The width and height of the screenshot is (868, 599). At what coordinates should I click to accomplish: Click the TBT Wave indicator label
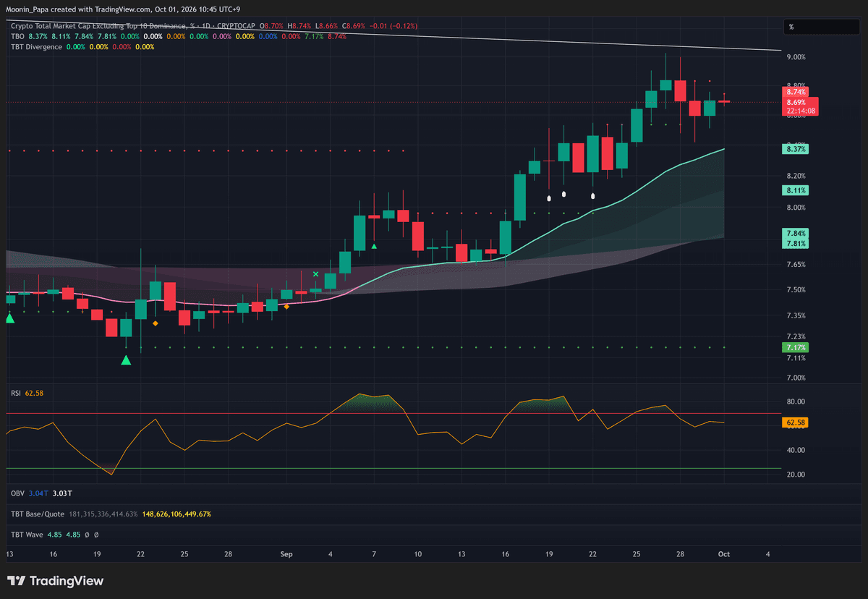pyautogui.click(x=26, y=535)
